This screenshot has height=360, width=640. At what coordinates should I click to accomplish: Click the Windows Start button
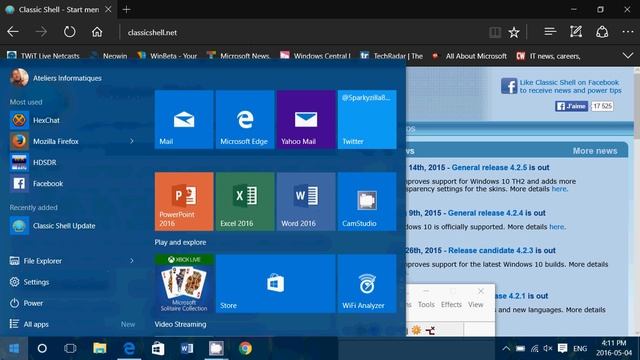coord(14,349)
